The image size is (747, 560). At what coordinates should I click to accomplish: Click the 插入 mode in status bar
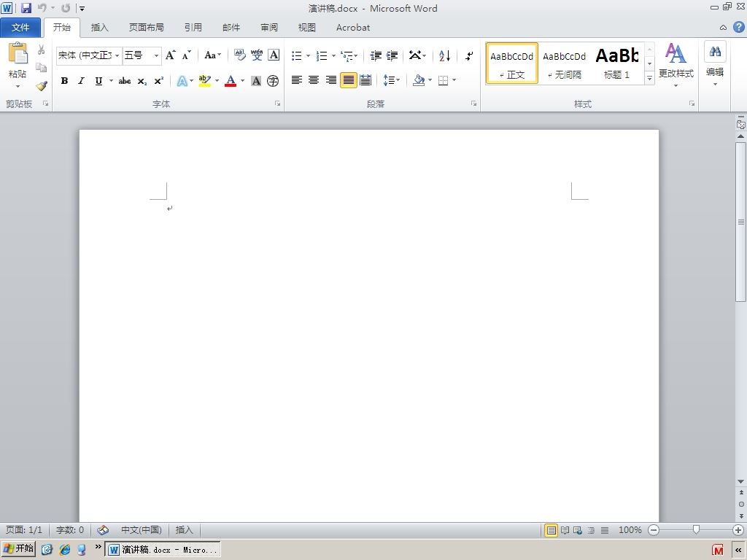tap(185, 530)
